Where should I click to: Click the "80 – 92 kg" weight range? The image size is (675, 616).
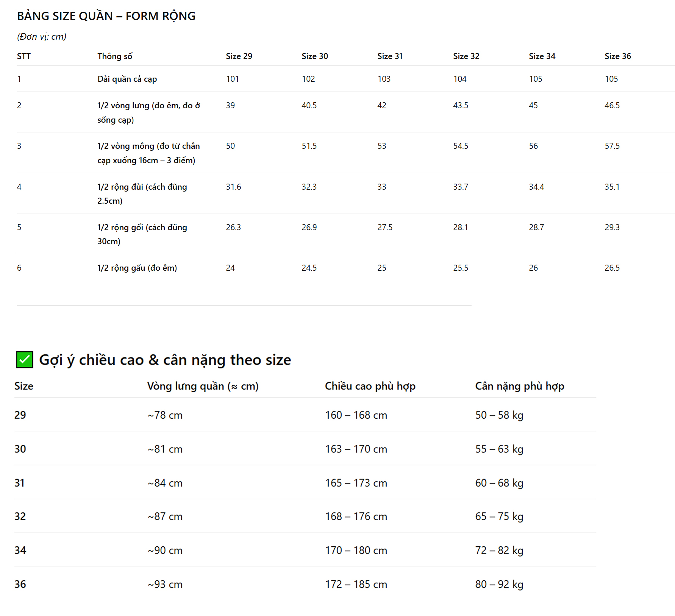499,584
